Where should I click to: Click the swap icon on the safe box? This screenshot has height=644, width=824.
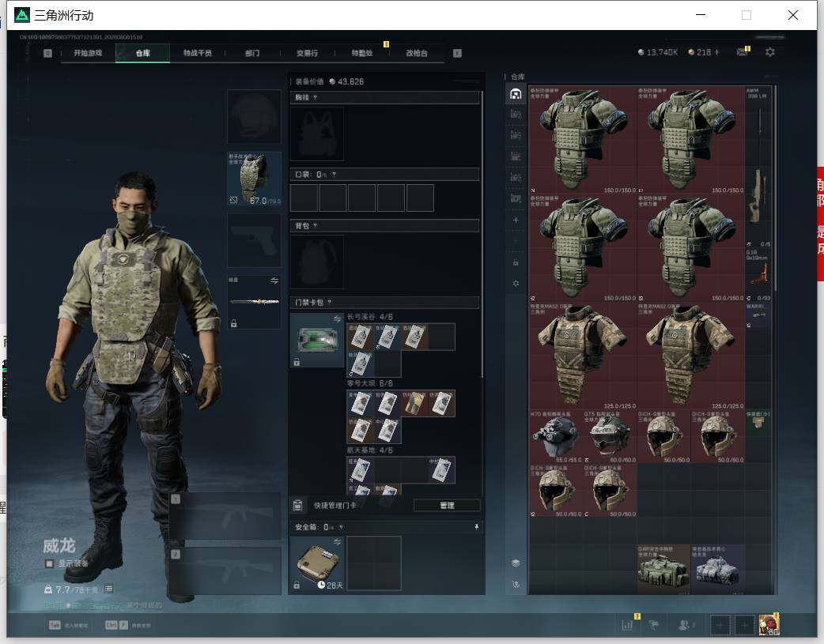coord(338,541)
